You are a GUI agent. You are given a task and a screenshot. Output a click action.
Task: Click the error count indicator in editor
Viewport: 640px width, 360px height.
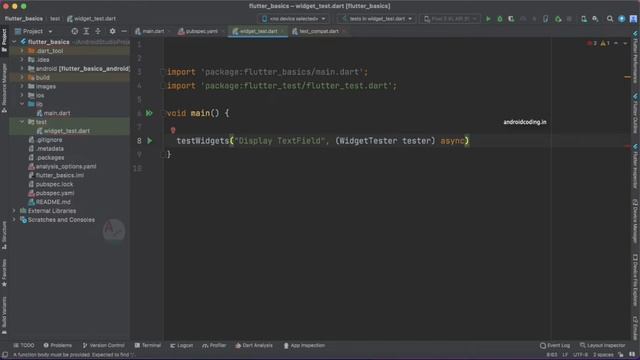592,43
